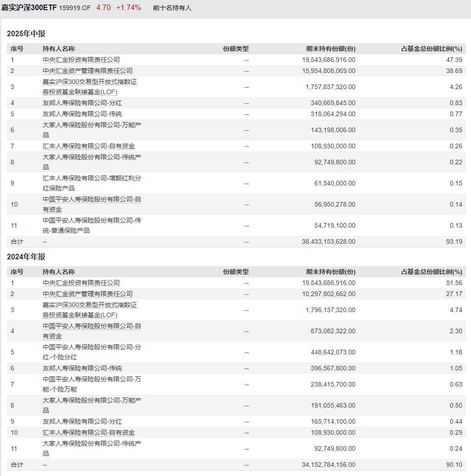
Task: Click share value 448,642,073.00
Action: pos(333,352)
